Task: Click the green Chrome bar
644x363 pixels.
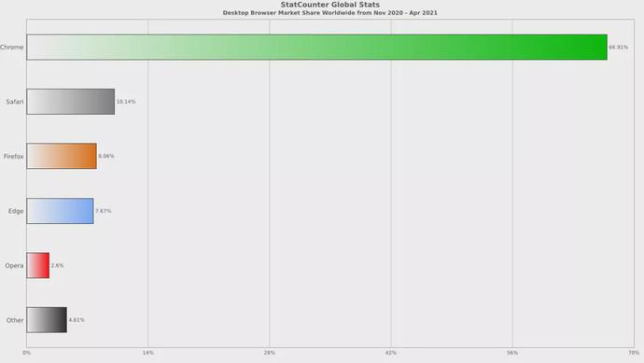Action: 316,48
